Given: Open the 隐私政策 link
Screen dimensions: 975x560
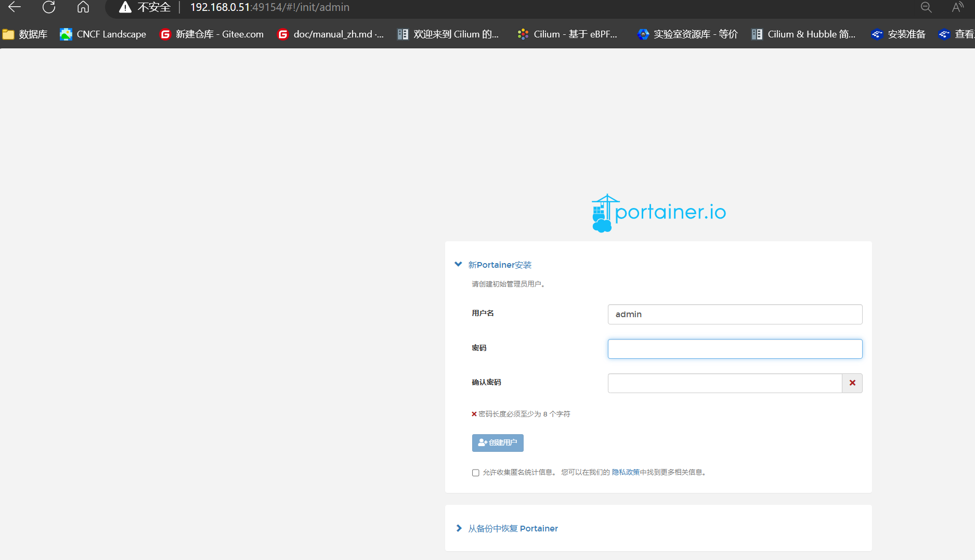Looking at the screenshot, I should point(626,473).
